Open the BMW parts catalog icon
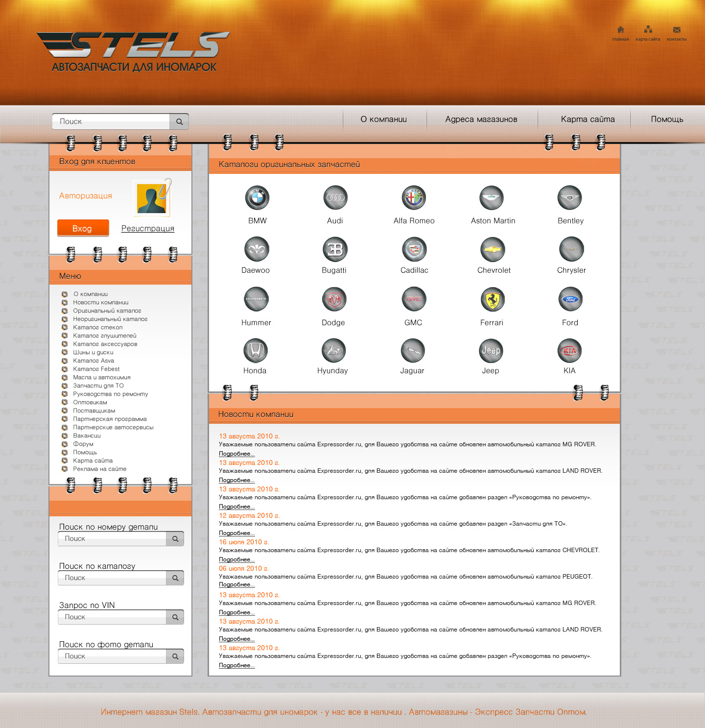This screenshot has height=728, width=705. pos(258,198)
